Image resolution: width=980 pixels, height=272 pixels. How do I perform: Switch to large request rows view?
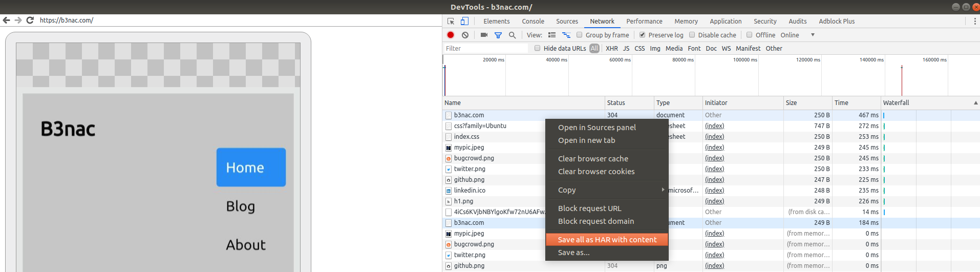552,35
